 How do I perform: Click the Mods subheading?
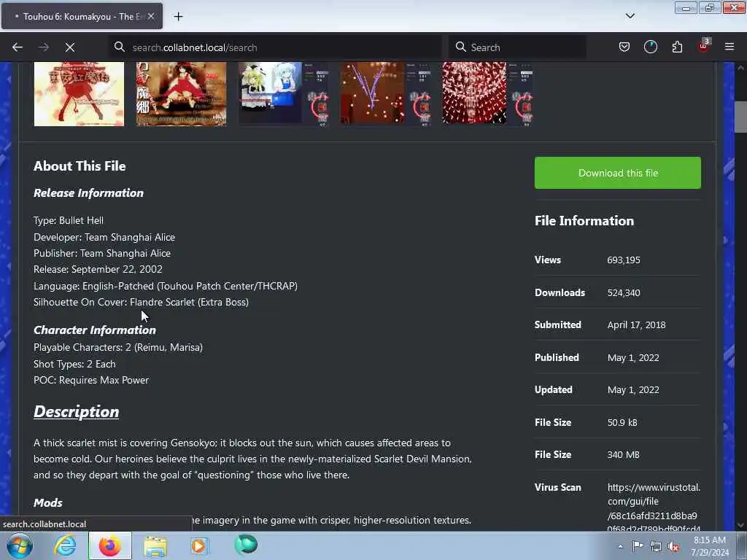point(47,502)
